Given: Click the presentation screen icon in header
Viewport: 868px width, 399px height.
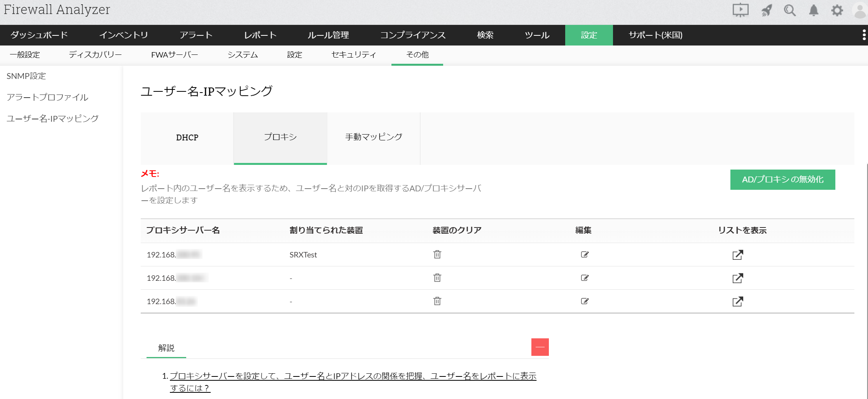Looking at the screenshot, I should (x=740, y=10).
